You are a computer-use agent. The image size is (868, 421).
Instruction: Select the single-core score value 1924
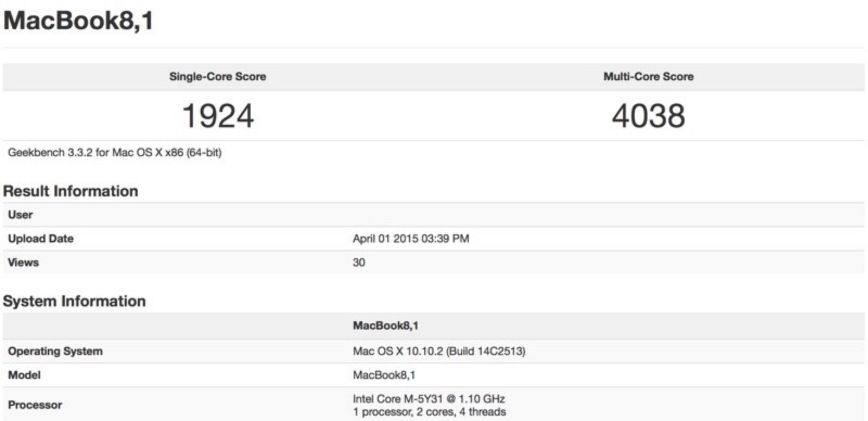(x=218, y=116)
